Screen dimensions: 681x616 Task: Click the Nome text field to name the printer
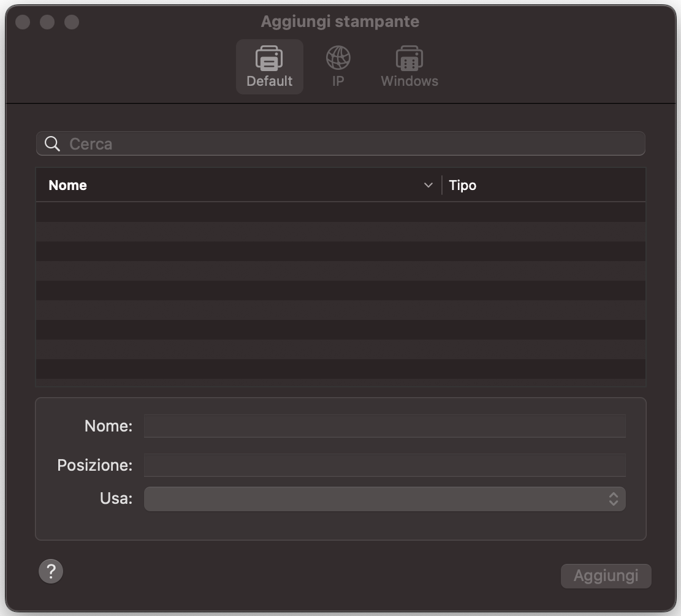pyautogui.click(x=384, y=425)
